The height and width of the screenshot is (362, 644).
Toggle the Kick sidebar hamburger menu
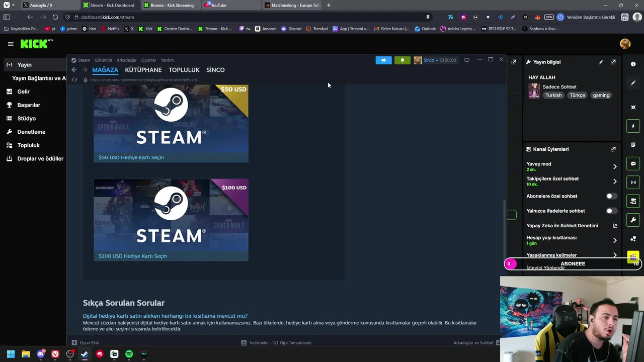click(11, 44)
